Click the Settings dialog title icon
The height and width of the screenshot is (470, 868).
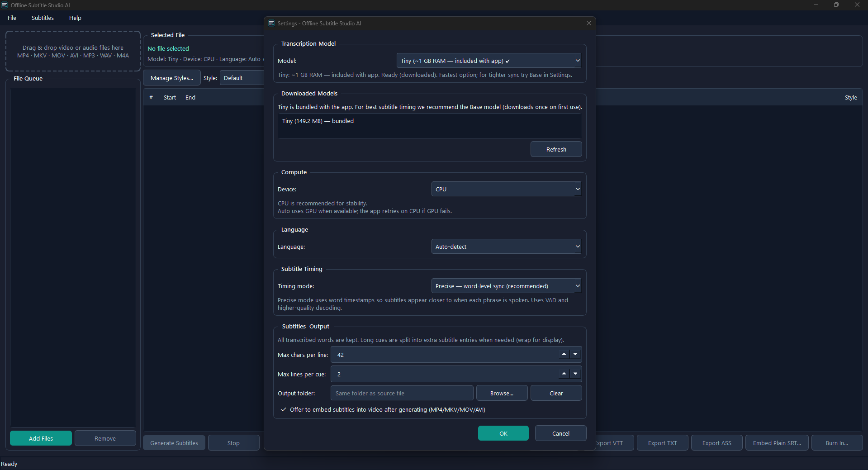pos(271,23)
